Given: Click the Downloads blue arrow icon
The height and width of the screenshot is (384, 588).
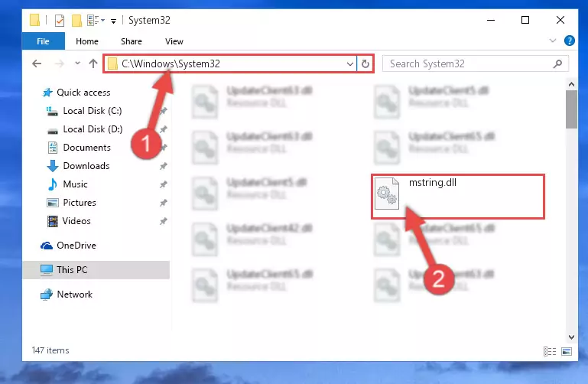Looking at the screenshot, I should coord(52,166).
